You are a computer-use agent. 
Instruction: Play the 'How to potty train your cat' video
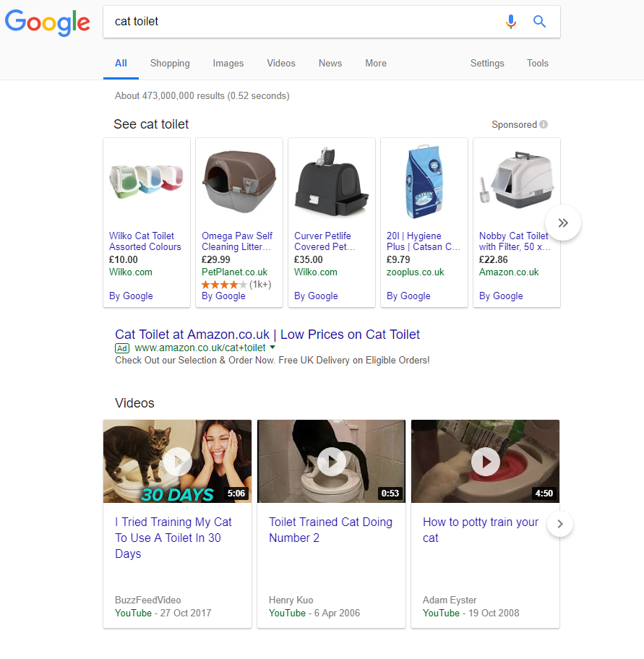click(x=485, y=462)
